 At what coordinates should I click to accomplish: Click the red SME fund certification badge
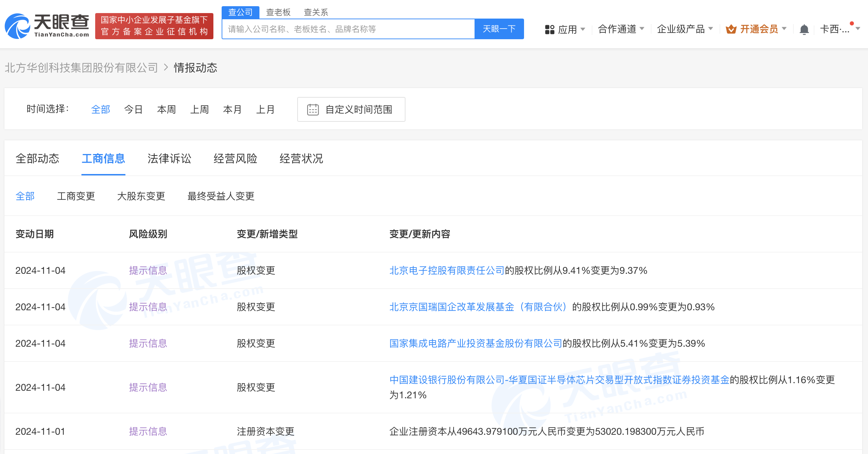pyautogui.click(x=154, y=26)
